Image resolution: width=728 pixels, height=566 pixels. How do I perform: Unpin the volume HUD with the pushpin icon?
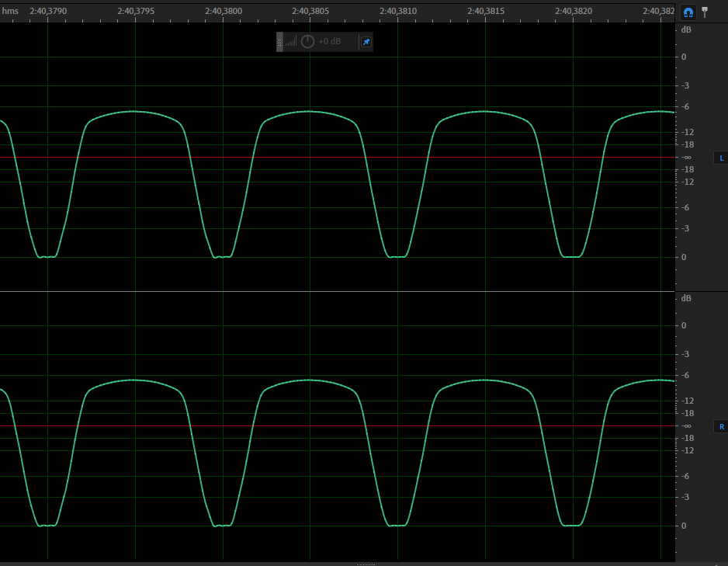pyautogui.click(x=366, y=42)
